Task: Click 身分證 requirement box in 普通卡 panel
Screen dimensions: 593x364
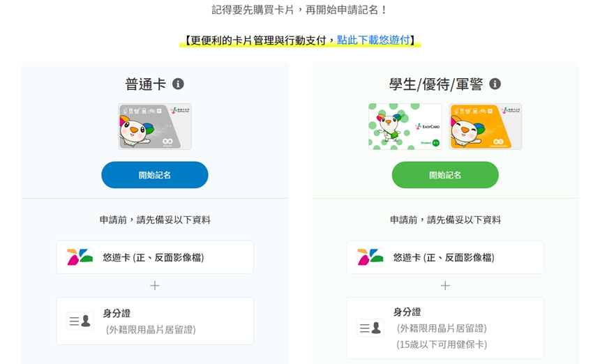Action: [x=155, y=321]
